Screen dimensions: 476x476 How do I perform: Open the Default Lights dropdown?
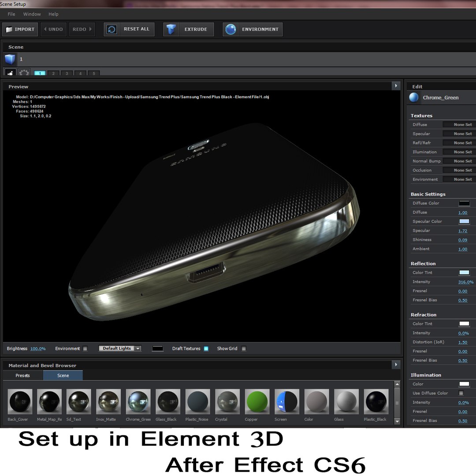coord(120,348)
